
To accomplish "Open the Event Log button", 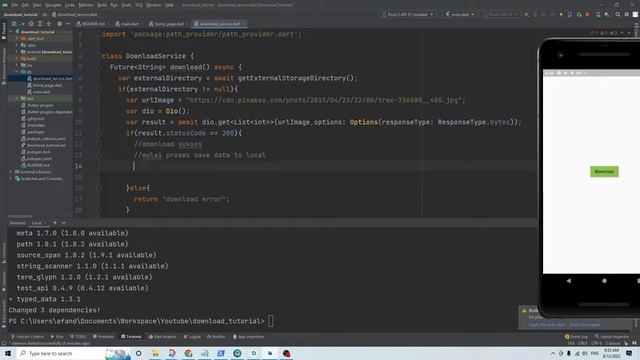I will (576, 337).
